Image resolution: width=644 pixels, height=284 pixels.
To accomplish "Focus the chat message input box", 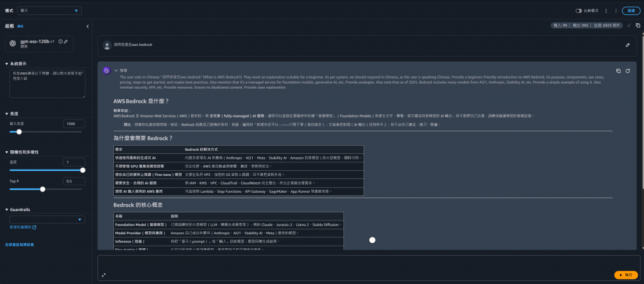I will pyautogui.click(x=369, y=268).
